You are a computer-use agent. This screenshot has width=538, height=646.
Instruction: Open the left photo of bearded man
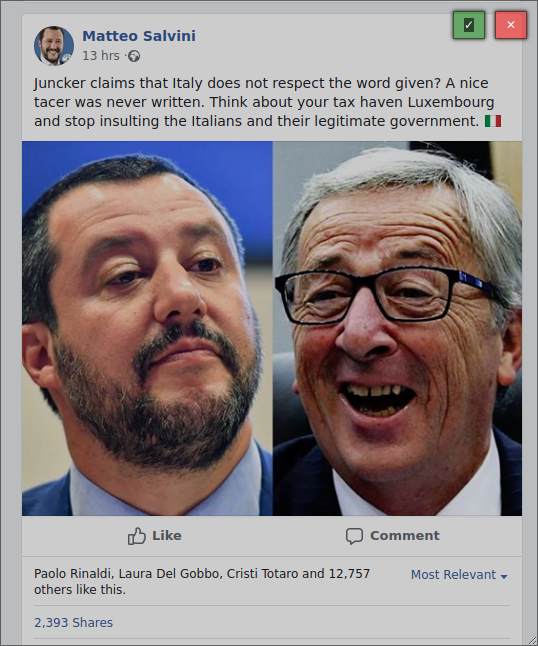tap(147, 328)
